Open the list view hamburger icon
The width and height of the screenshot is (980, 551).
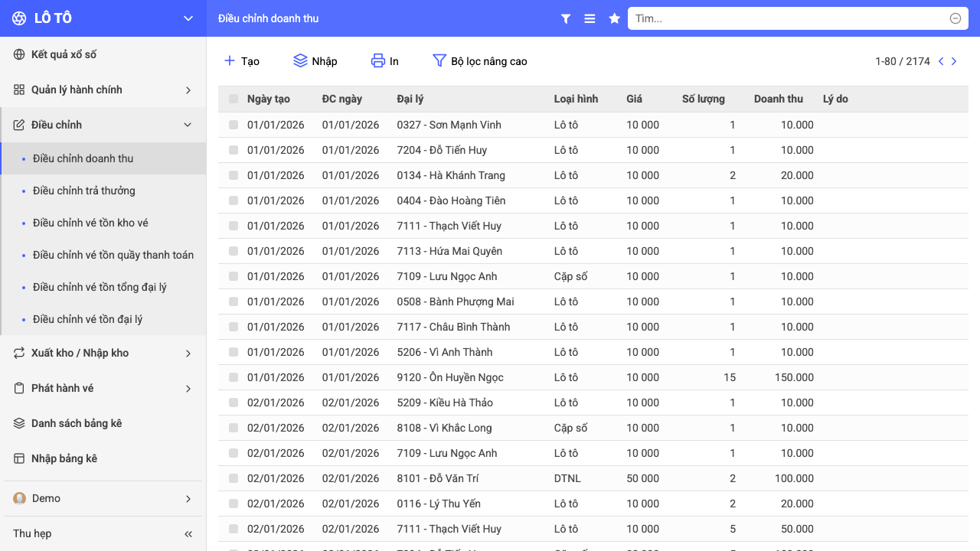(x=590, y=18)
